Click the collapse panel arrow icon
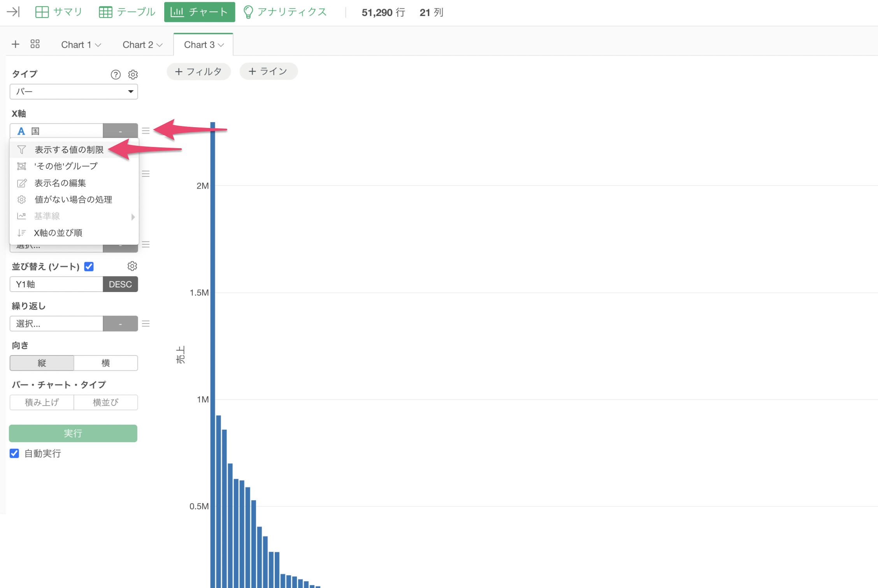878x588 pixels. pyautogui.click(x=13, y=12)
